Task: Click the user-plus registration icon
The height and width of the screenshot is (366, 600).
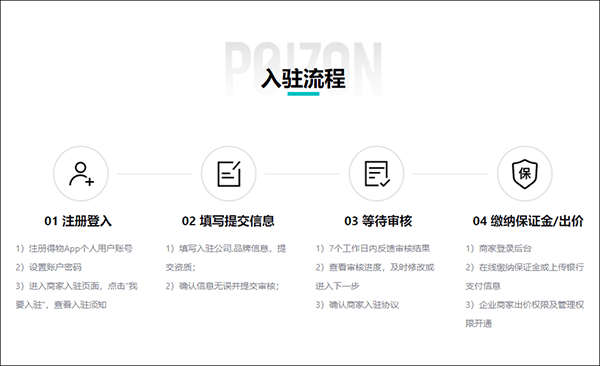Action: (81, 173)
